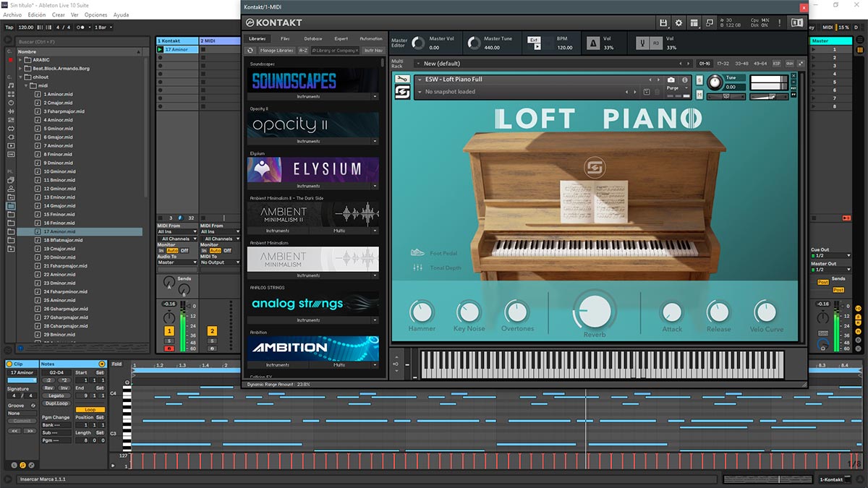Click the Reverb knob on Loft Piano
The image size is (868, 488).
click(x=594, y=311)
